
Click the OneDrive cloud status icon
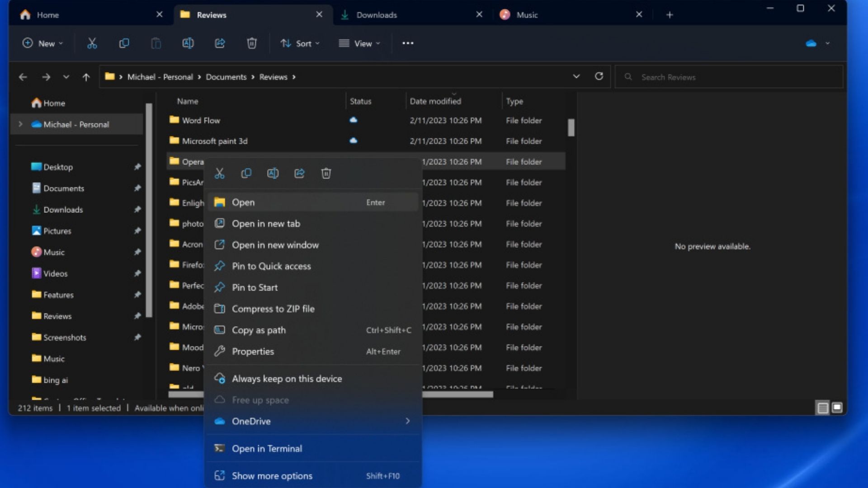point(811,43)
